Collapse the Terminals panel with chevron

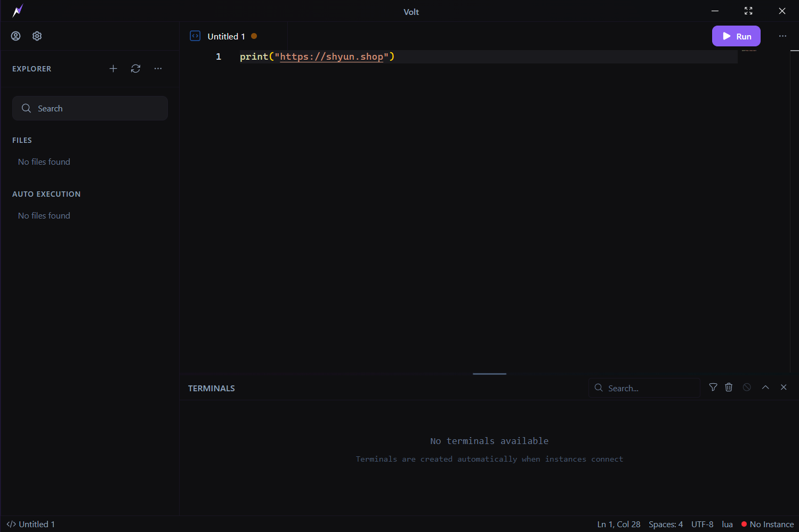coord(765,388)
